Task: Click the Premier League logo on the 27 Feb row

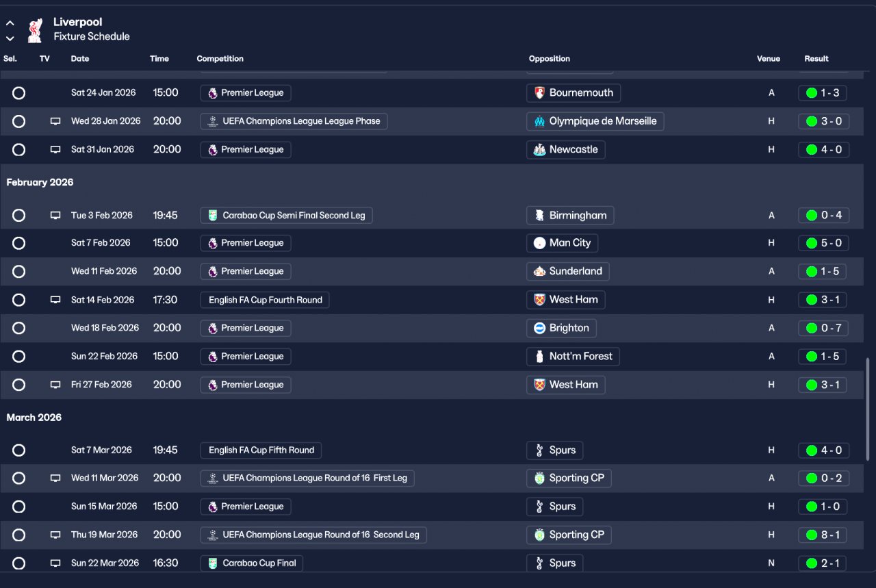Action: coord(213,385)
